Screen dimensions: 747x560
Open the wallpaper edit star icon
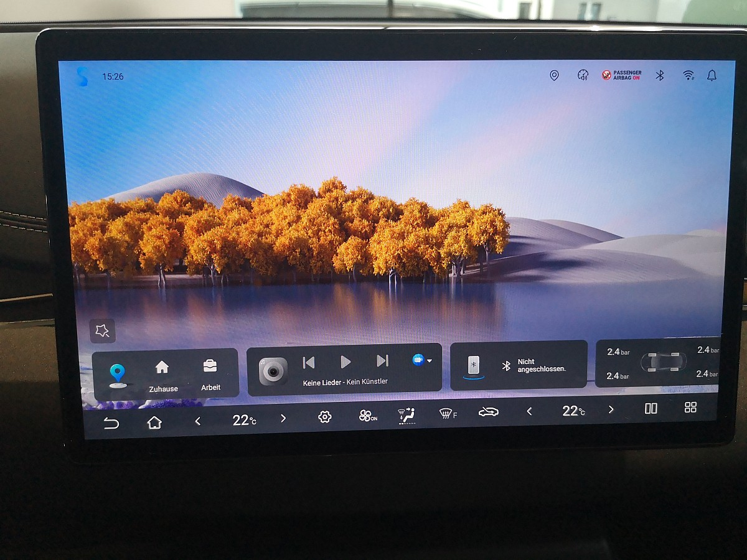(x=103, y=331)
